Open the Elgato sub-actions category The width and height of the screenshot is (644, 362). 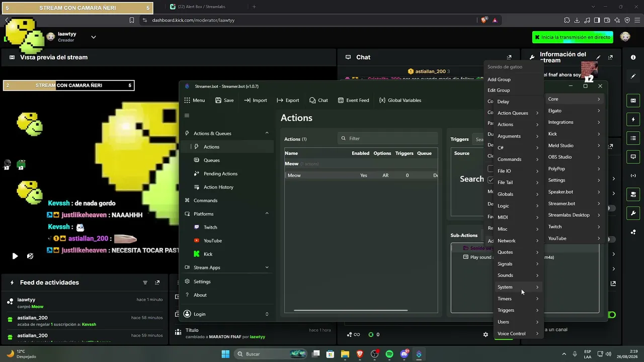574,111
